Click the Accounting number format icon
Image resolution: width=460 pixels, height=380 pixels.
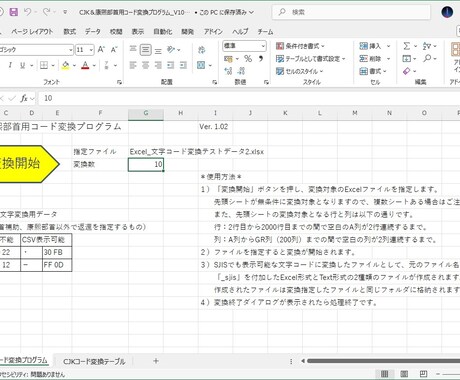(x=228, y=59)
